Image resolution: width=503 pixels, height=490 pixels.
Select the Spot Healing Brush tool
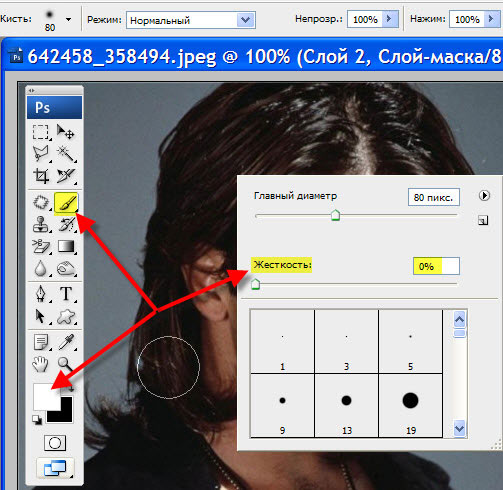coord(41,202)
